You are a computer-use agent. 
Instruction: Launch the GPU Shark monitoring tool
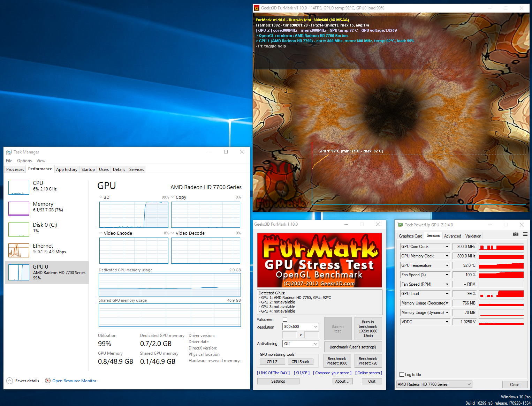301,362
